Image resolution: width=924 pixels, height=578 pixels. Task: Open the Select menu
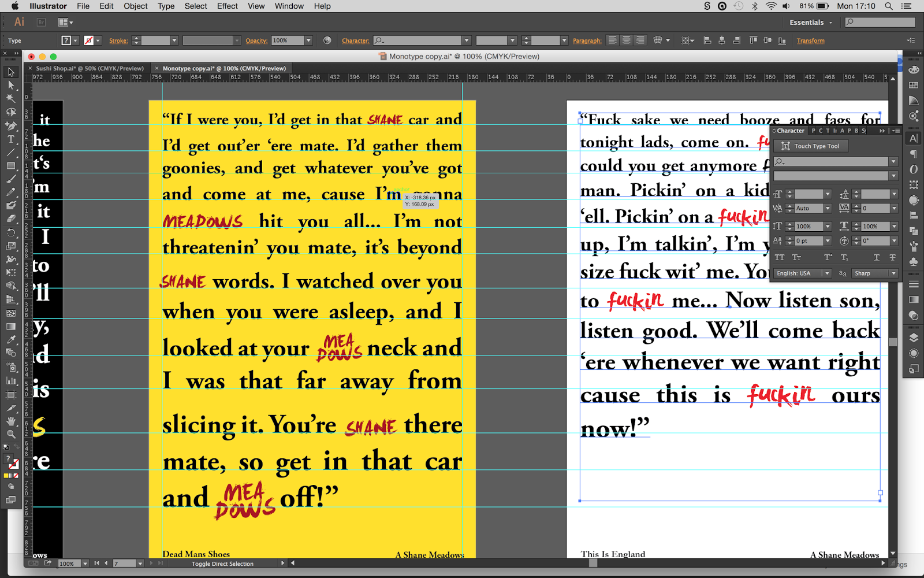(x=196, y=6)
